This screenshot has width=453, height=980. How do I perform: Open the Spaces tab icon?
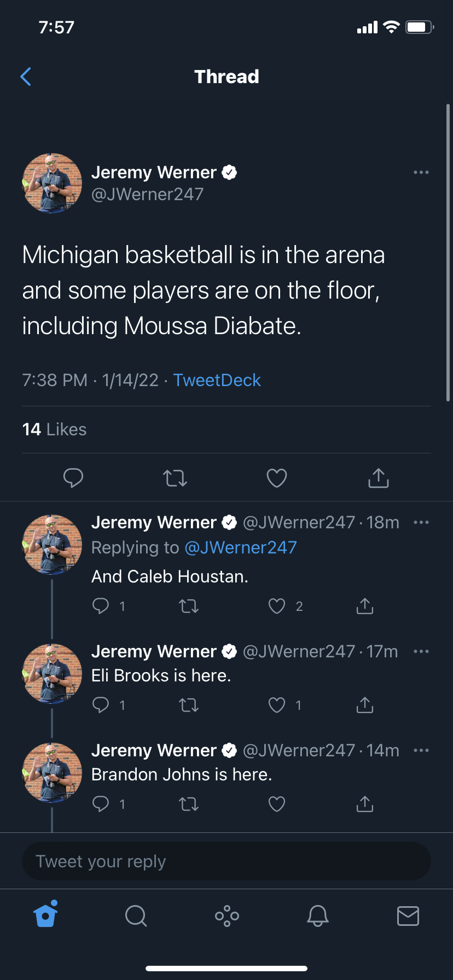pyautogui.click(x=227, y=915)
